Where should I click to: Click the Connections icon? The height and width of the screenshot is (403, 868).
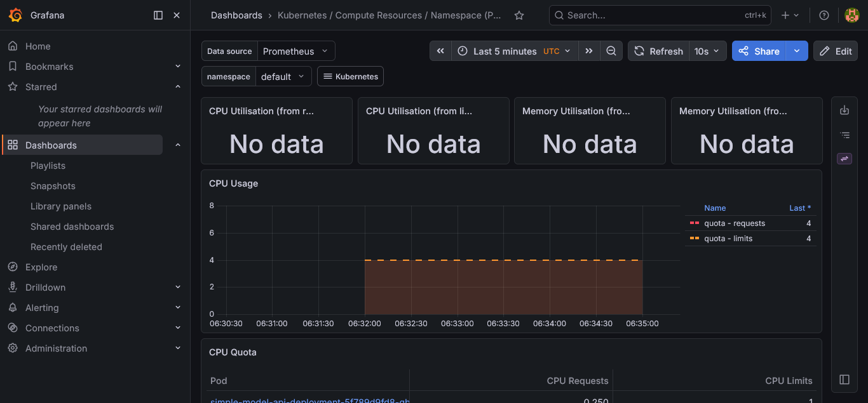pos(13,328)
